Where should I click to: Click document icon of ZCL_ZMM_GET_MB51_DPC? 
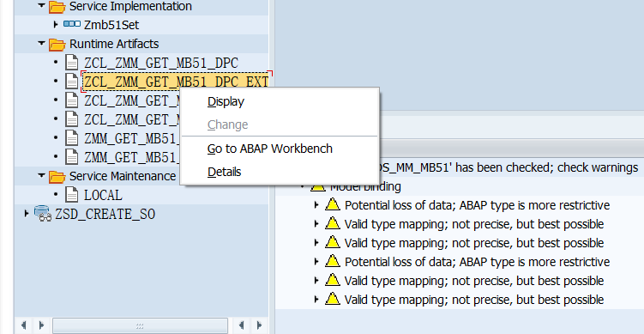click(72, 63)
